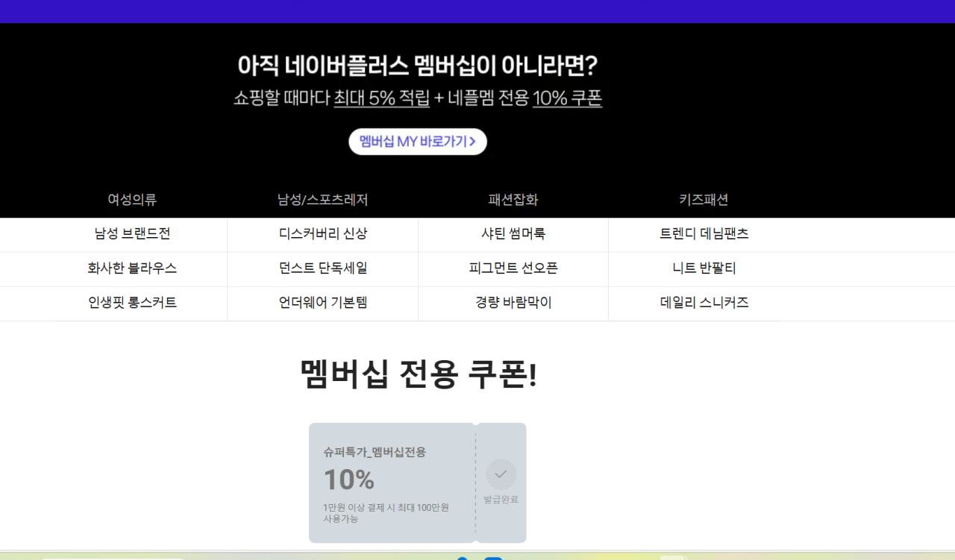Image resolution: width=955 pixels, height=560 pixels.
Task: Click the 아직 네이버플러스 멤버십이 아니라면? headline
Action: [x=418, y=66]
